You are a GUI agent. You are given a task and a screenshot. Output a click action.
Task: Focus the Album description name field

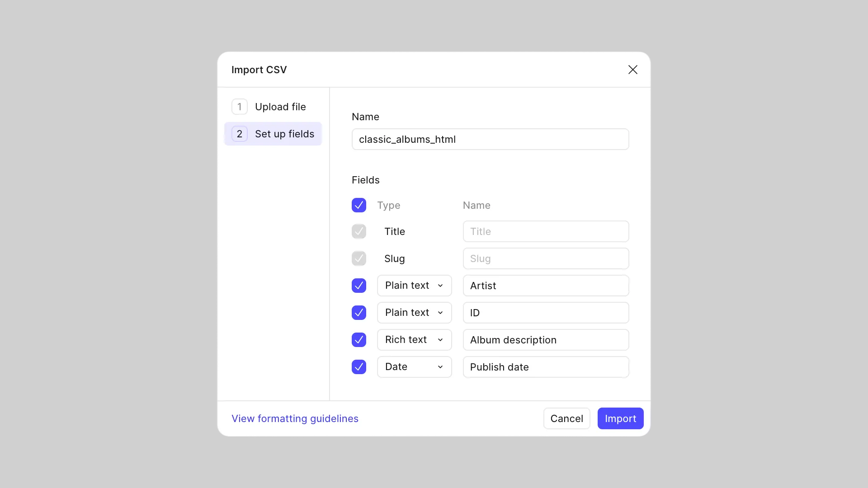point(546,340)
